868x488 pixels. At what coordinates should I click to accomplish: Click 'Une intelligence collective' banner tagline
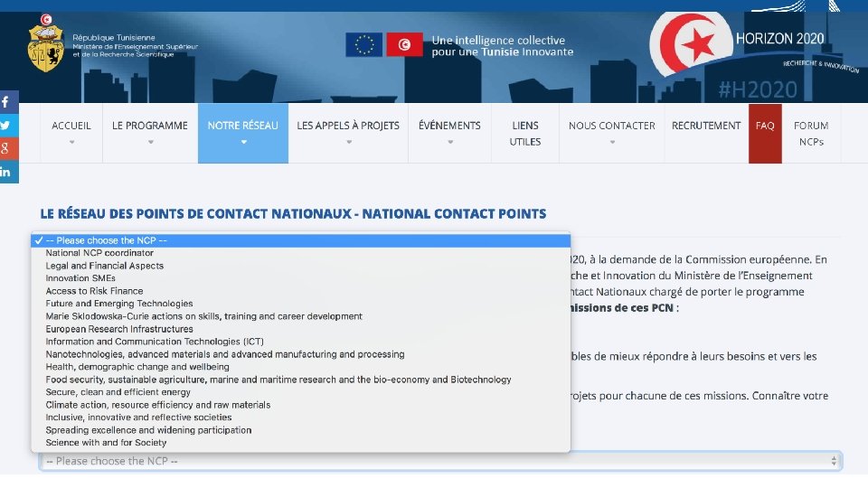click(503, 46)
